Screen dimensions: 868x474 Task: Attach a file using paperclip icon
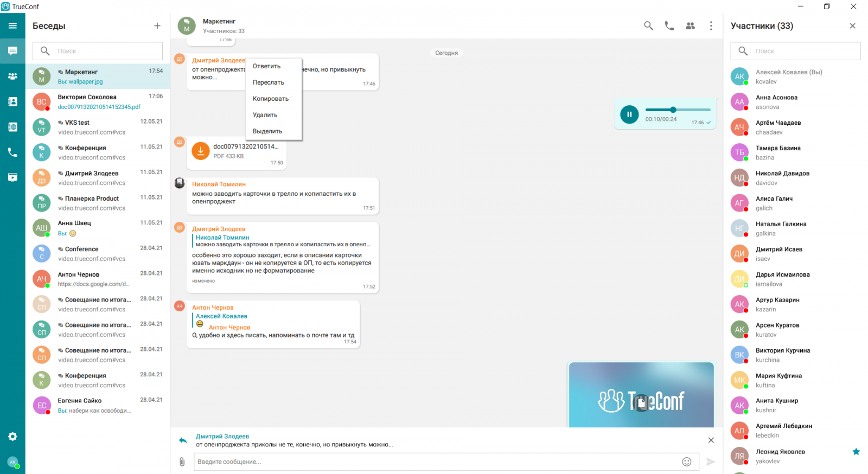click(182, 462)
